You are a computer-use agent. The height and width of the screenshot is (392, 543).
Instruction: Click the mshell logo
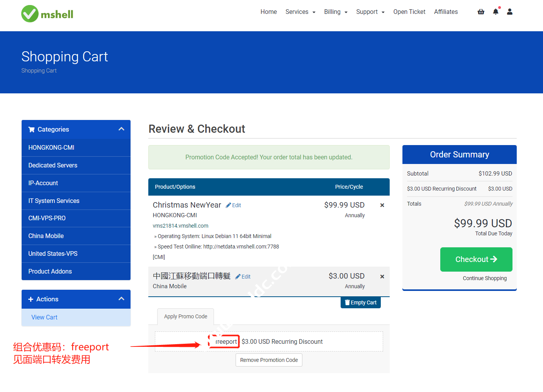coord(47,14)
